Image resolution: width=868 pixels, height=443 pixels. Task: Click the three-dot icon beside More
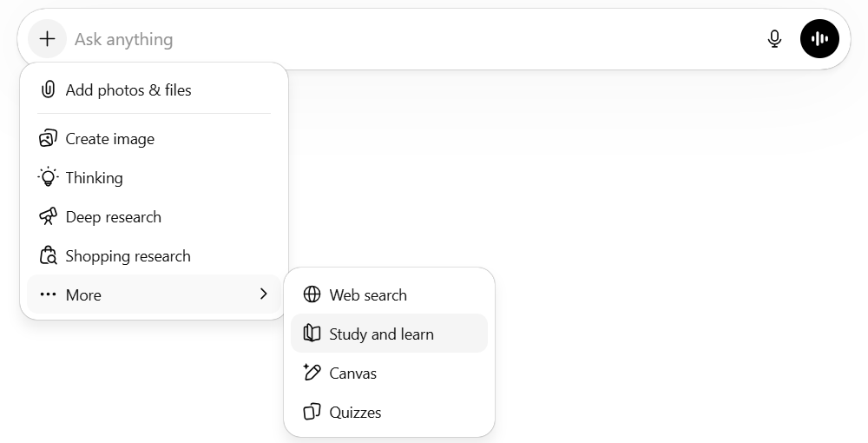click(x=49, y=294)
